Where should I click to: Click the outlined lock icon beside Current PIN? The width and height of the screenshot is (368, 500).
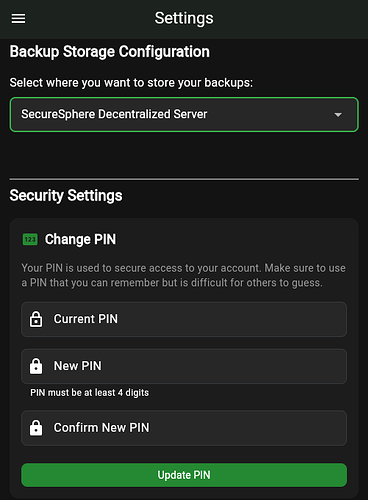click(x=36, y=319)
